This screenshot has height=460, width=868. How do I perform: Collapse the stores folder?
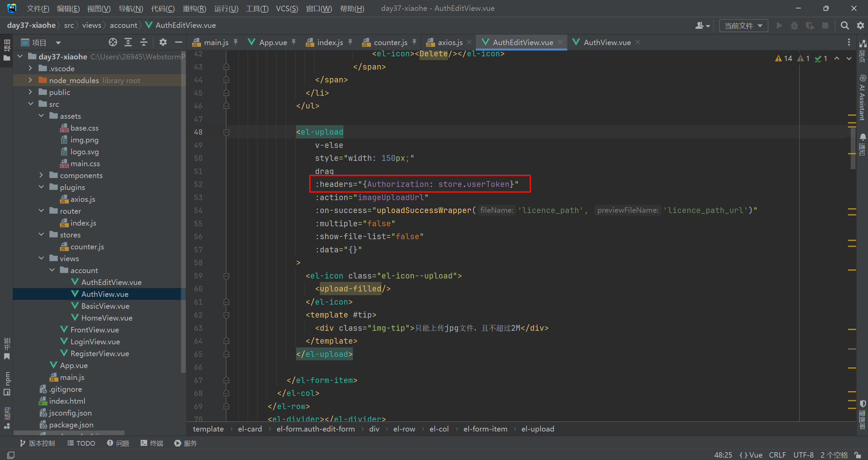(x=41, y=234)
